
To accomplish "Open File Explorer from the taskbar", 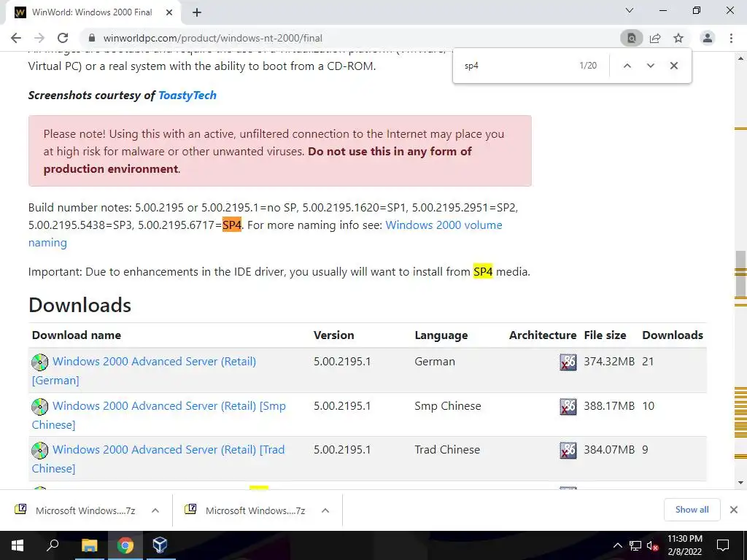I will tap(89, 545).
